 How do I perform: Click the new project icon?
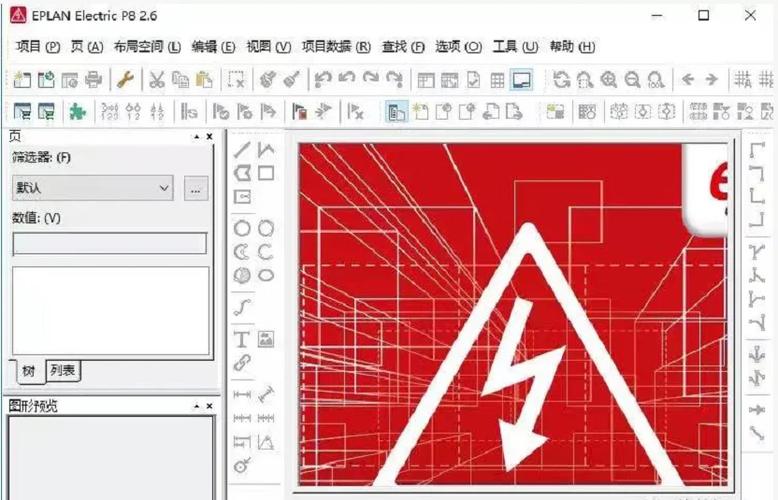tap(22, 79)
